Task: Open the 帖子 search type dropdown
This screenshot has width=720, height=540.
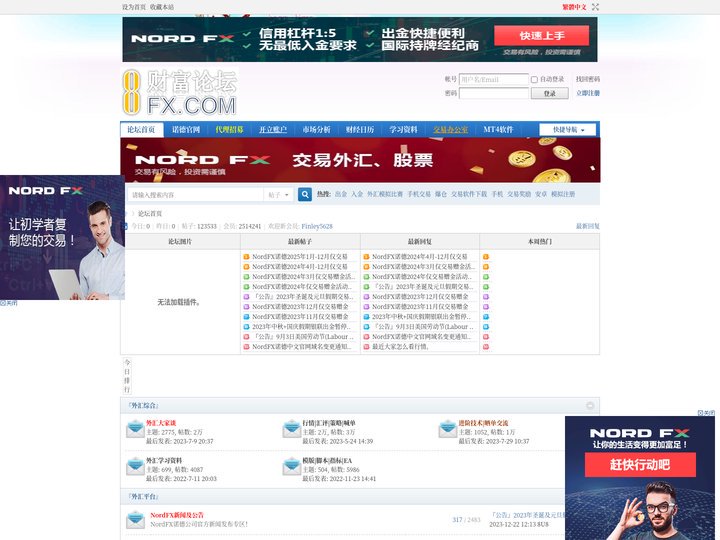Action: 279,195
